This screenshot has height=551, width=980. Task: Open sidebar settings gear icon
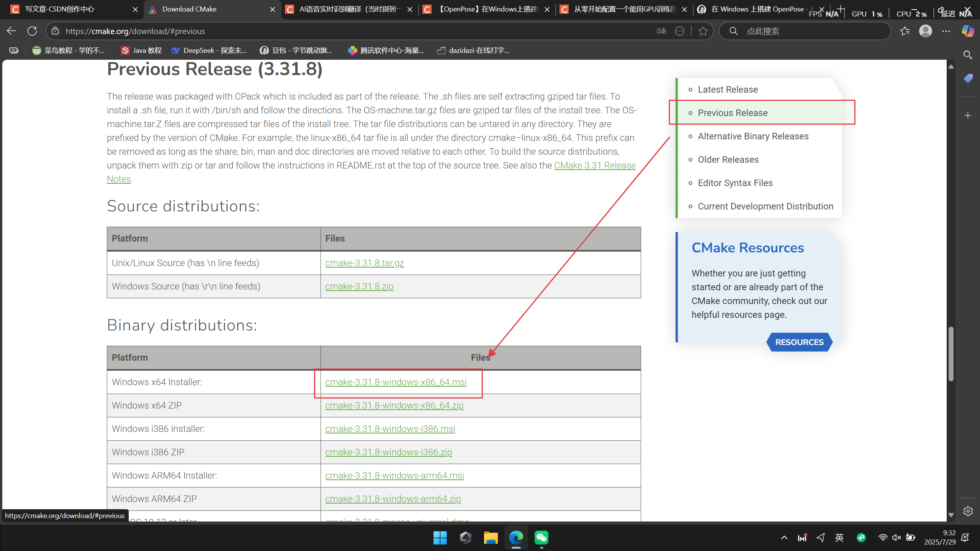click(968, 511)
